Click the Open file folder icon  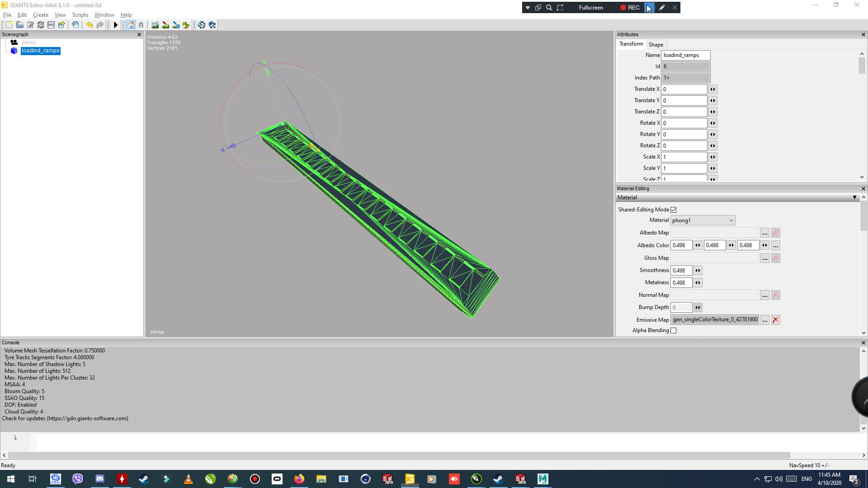(20, 25)
